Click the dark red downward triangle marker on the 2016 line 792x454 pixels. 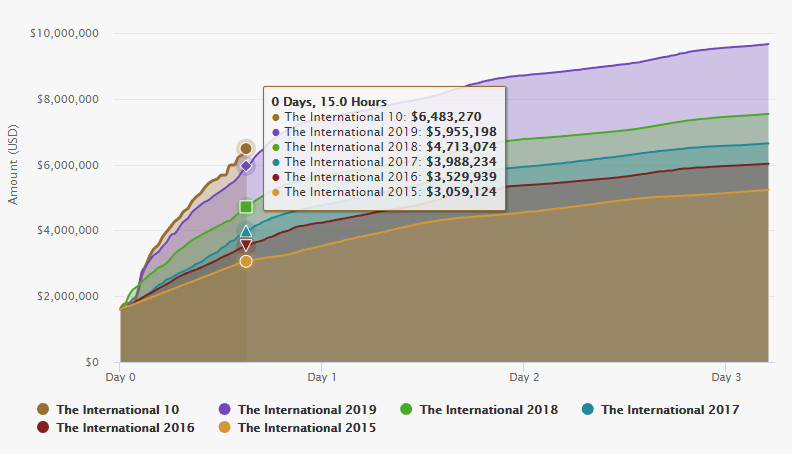[x=246, y=246]
